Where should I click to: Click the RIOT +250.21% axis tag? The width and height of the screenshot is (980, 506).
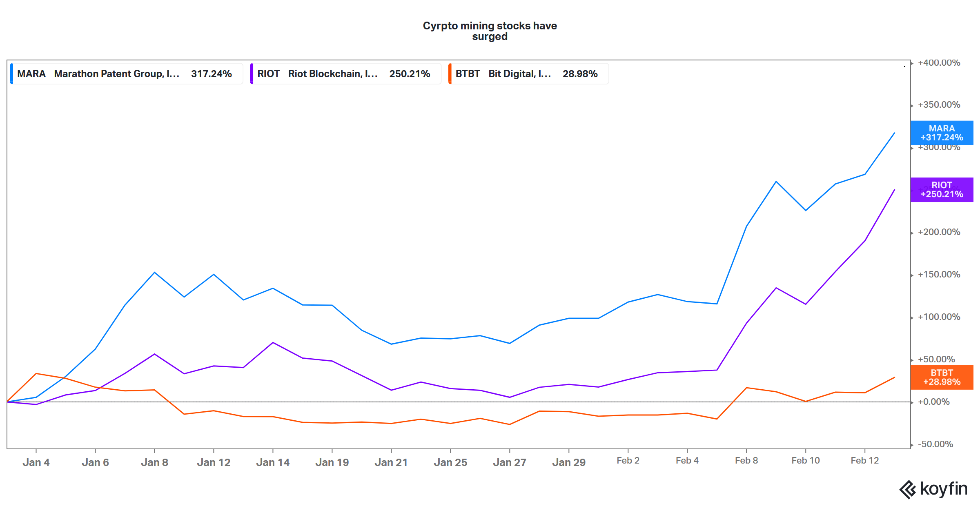click(942, 190)
